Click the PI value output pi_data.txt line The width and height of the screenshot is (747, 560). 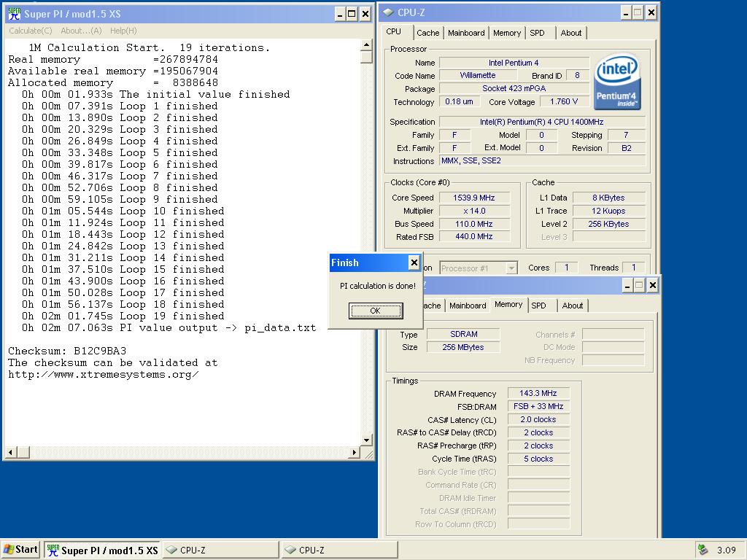[169, 327]
